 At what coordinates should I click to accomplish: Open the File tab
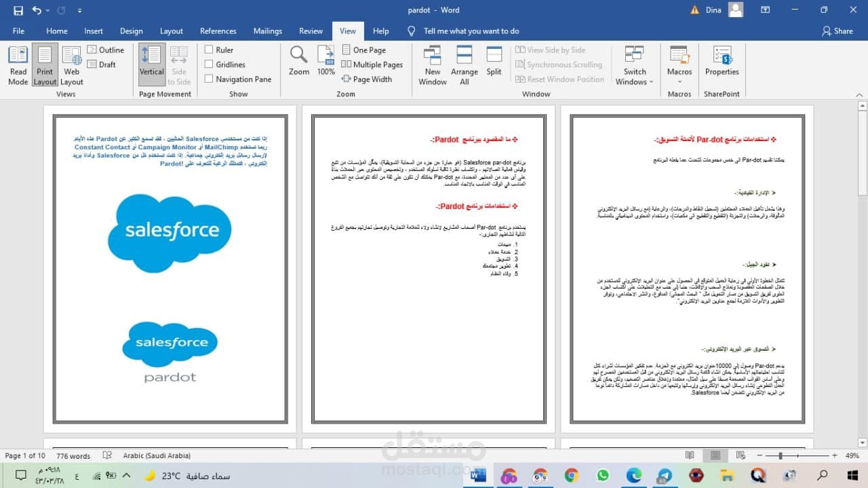[x=18, y=31]
